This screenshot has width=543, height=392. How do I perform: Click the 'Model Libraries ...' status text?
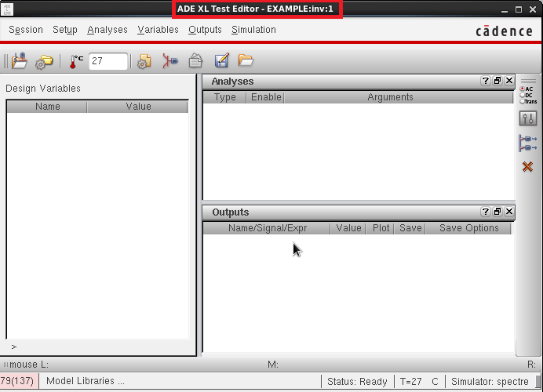coord(86,381)
